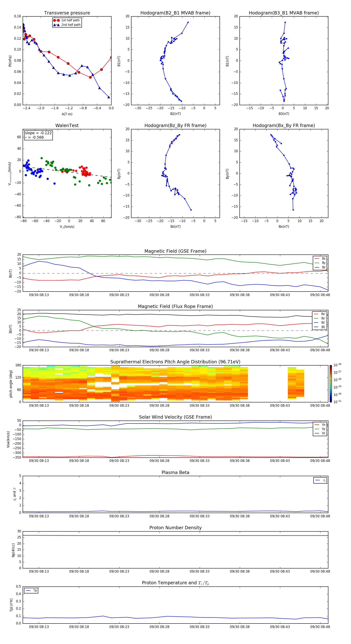Select the 'By' legend entry in GSE panel
Screen dimensions: 351x644
pos(320,263)
